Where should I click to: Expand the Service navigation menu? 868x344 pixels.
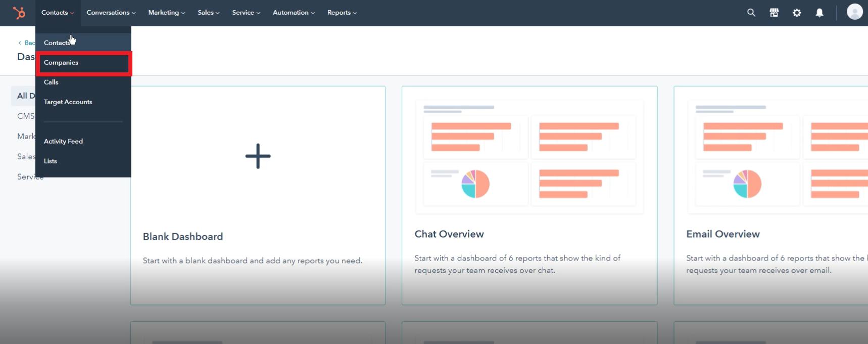pos(246,13)
